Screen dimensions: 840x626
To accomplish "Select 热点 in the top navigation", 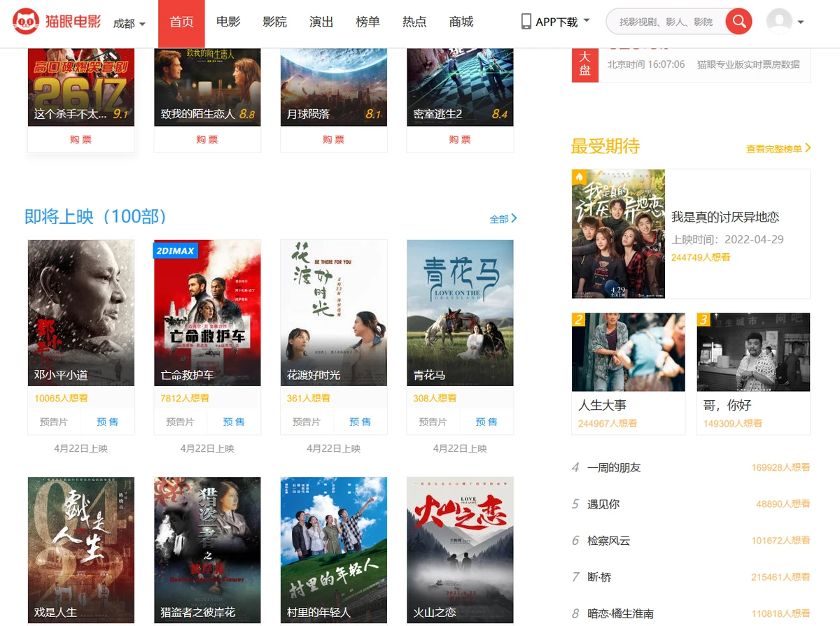I will (414, 22).
